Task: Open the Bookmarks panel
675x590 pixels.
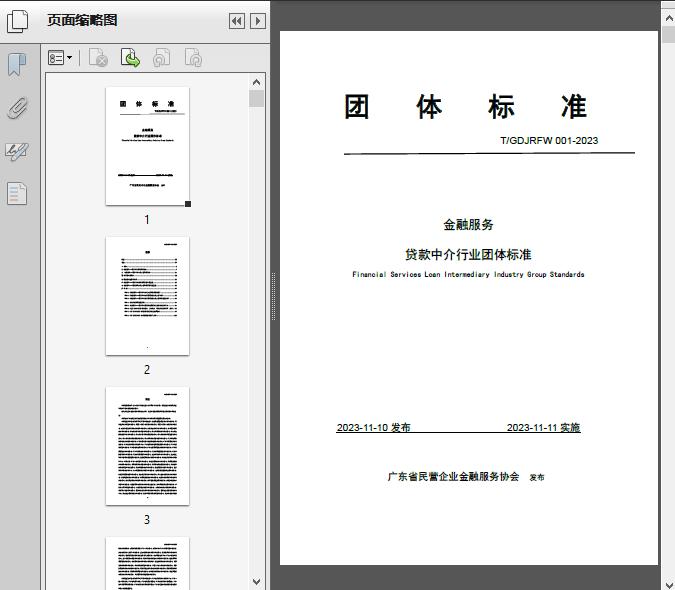Action: (x=17, y=65)
